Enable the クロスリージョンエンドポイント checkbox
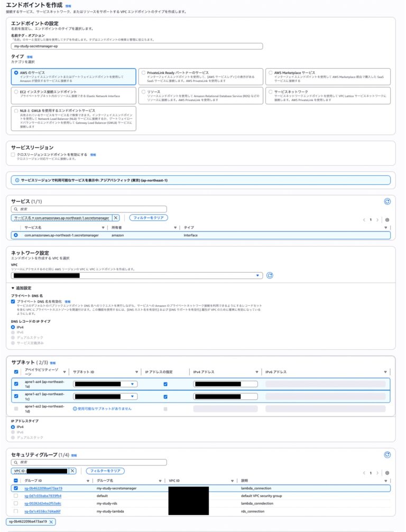 pyautogui.click(x=13, y=154)
